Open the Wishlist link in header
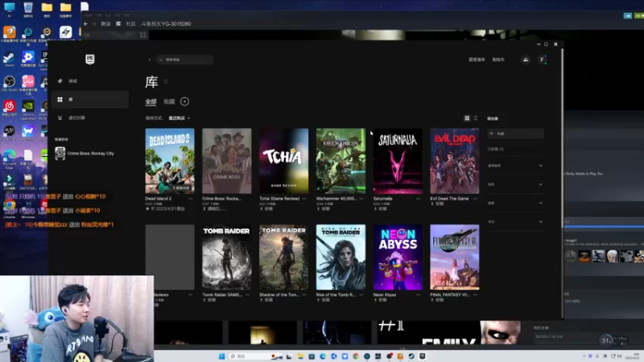Image resolution: width=644 pixels, height=362 pixels. pos(477,60)
